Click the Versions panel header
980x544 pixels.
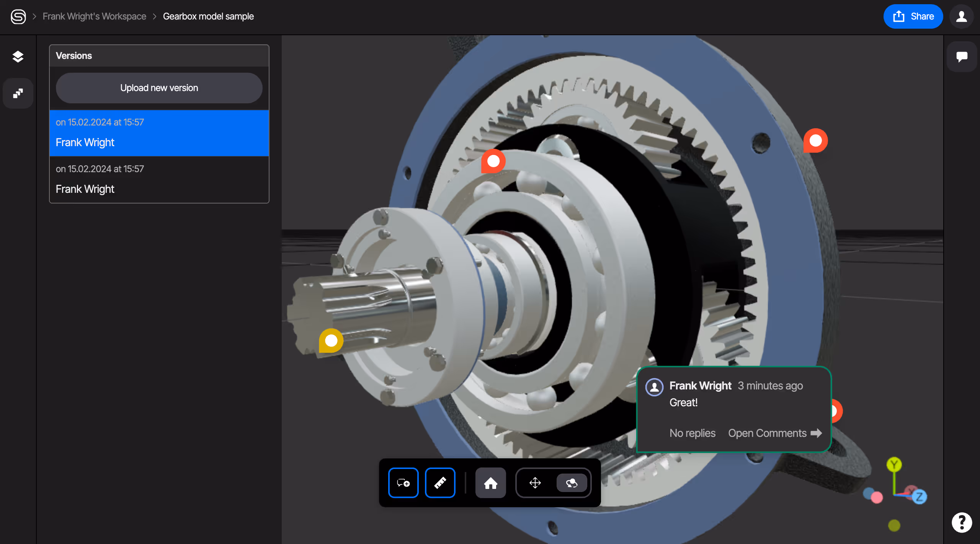pyautogui.click(x=159, y=56)
